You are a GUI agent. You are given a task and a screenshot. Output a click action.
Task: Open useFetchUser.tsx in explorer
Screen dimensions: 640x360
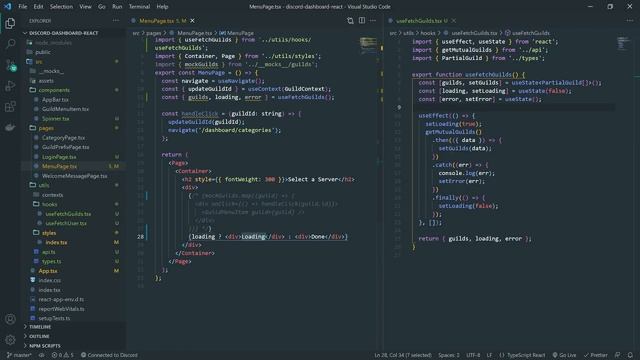click(66, 223)
